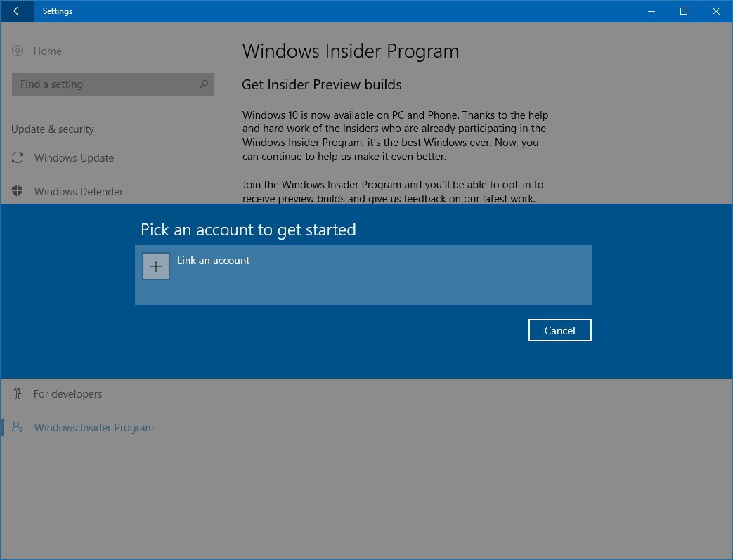This screenshot has height=560, width=733.
Task: Click the back arrow in title bar
Action: click(18, 11)
